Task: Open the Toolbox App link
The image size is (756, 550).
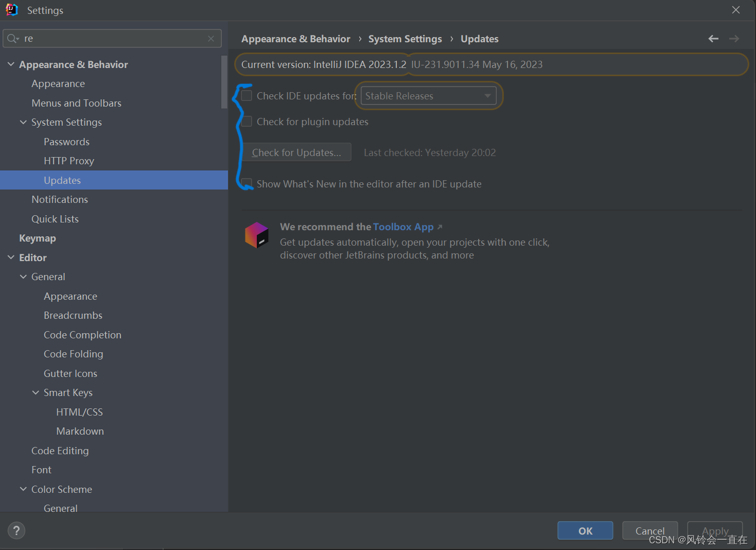Action: tap(403, 227)
